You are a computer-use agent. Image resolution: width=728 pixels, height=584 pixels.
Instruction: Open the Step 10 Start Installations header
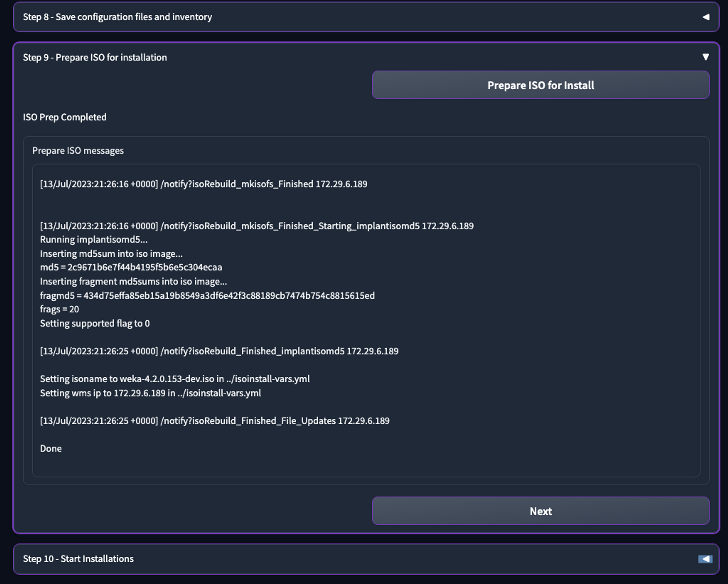(78, 559)
